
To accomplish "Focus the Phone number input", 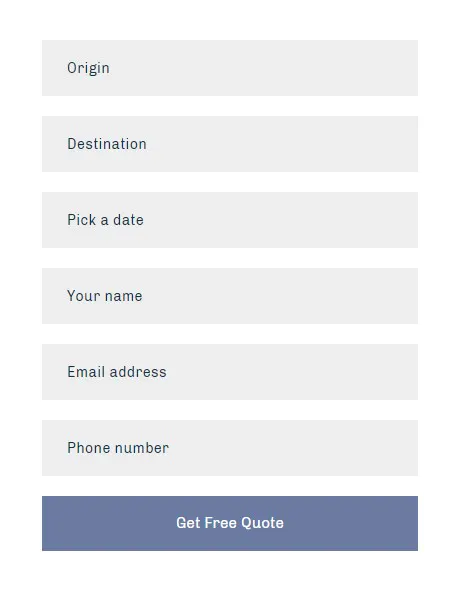I will [x=230, y=448].
